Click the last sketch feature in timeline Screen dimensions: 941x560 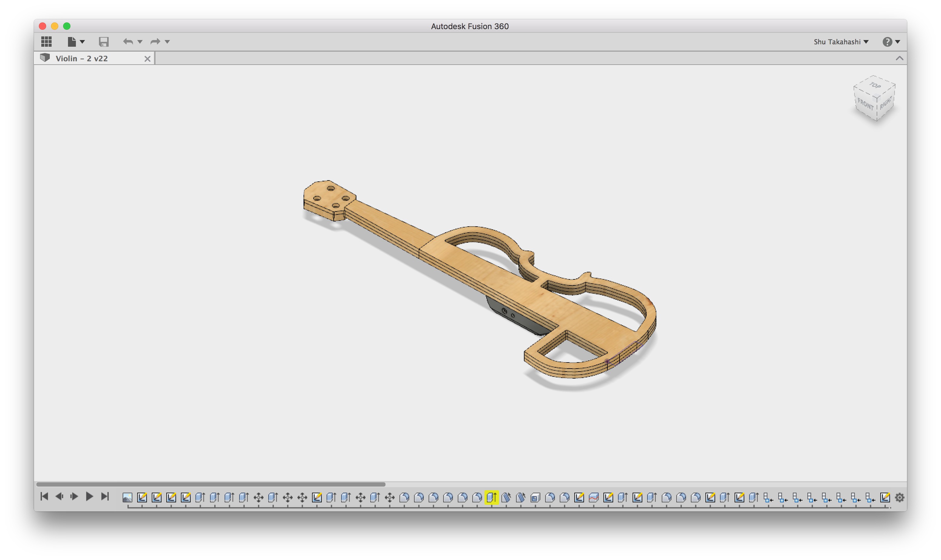click(x=885, y=498)
